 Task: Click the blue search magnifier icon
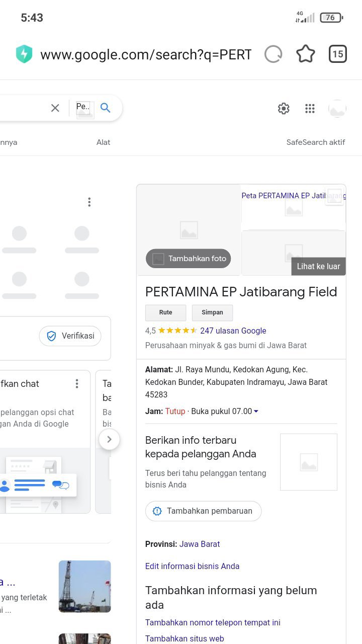pos(106,108)
